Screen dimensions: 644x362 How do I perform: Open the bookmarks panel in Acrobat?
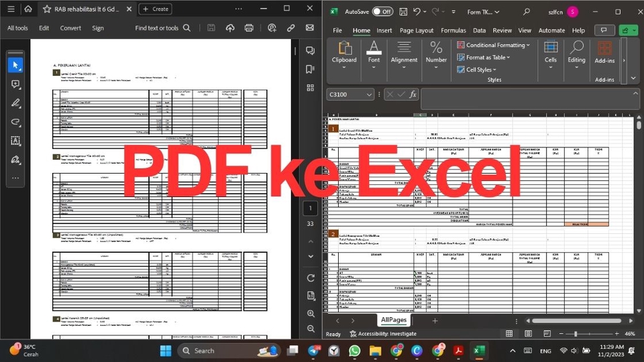[x=311, y=69]
